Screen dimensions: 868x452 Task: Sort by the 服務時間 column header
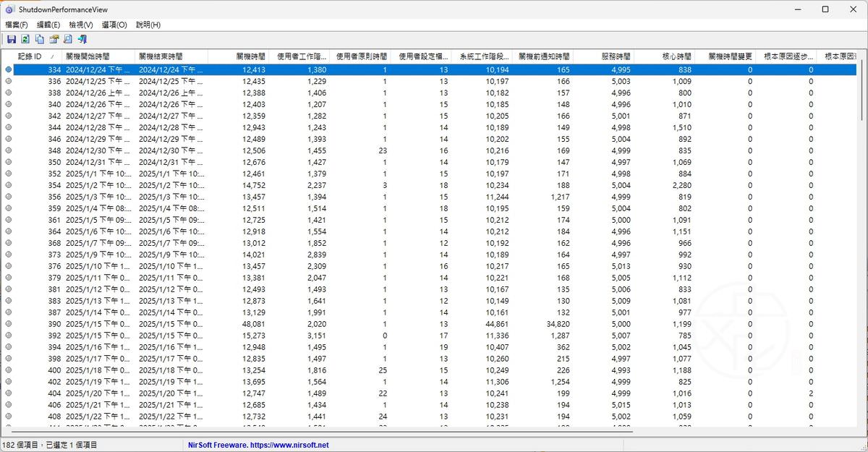(603, 56)
